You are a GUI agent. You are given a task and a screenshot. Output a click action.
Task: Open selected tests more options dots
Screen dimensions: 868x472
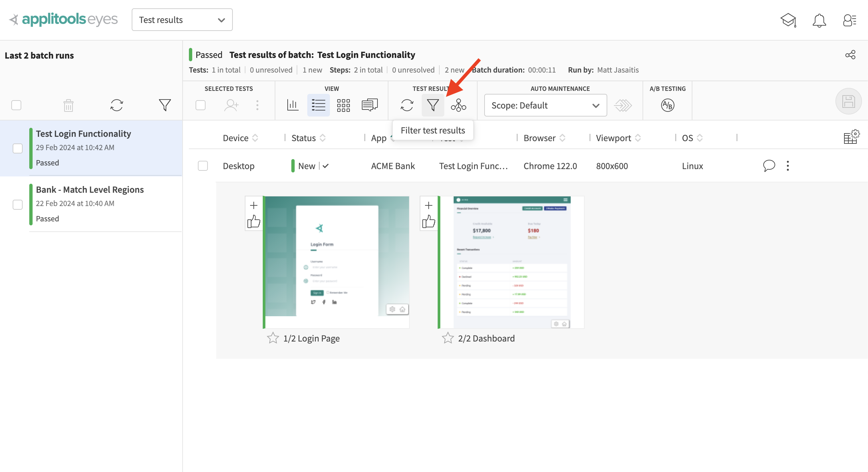pyautogui.click(x=257, y=105)
